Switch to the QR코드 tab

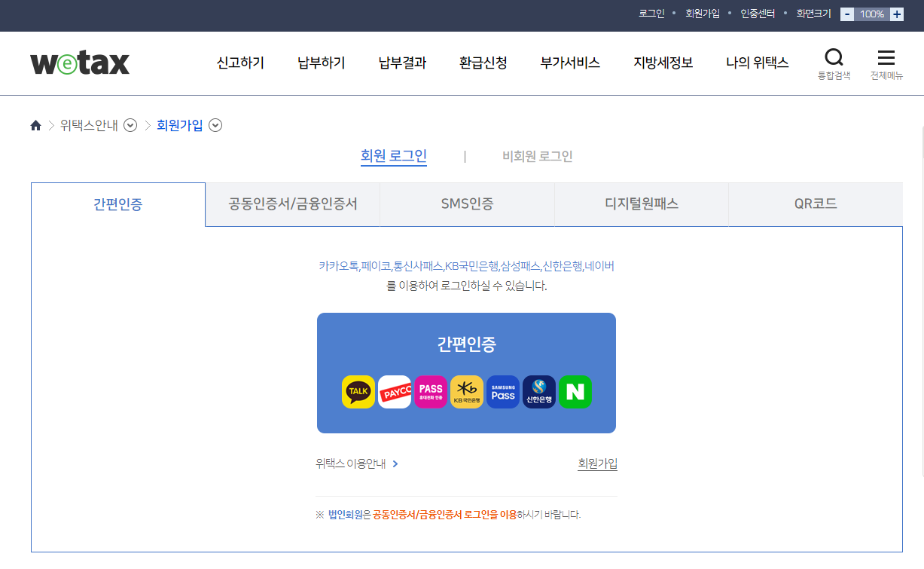[x=816, y=204]
